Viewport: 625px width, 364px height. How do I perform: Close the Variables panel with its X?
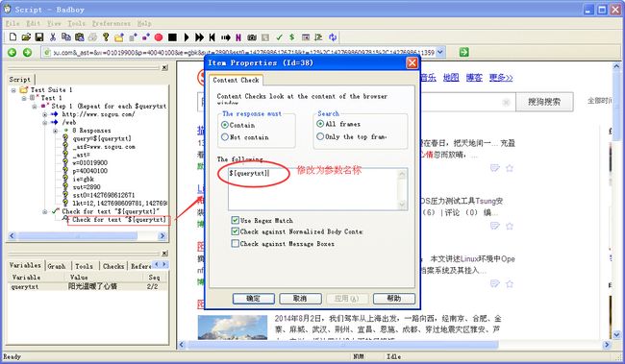(164, 254)
